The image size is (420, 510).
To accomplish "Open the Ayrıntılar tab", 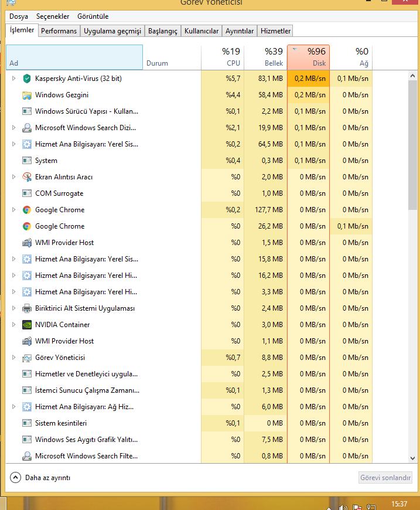I will point(240,31).
